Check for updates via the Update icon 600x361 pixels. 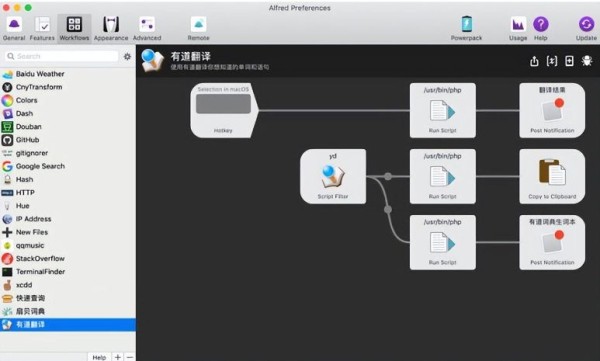586,29
